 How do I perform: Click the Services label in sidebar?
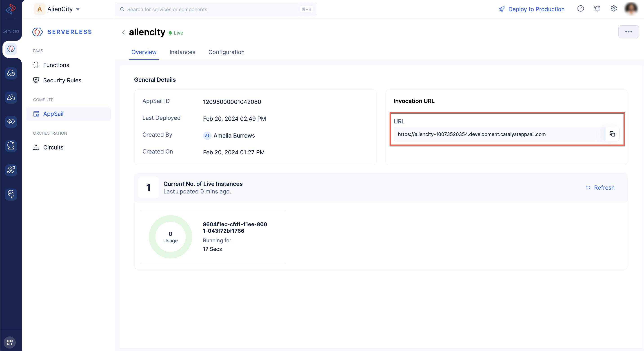click(11, 31)
